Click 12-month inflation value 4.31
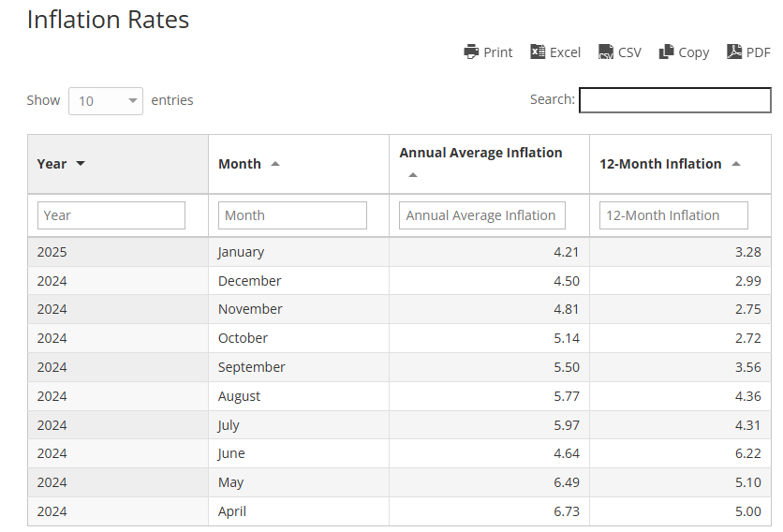Image resolution: width=783 pixels, height=532 pixels. pos(748,425)
